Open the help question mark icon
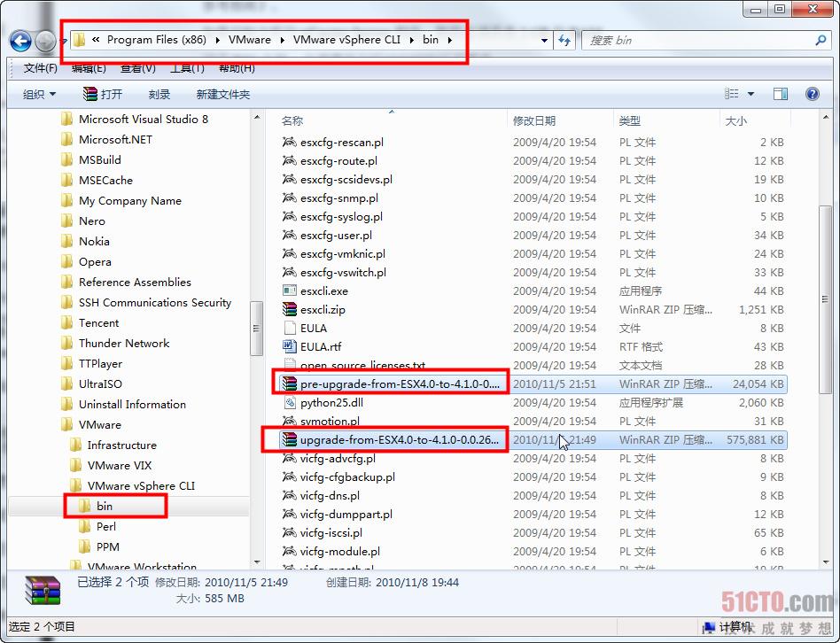This screenshot has width=840, height=643. [x=813, y=94]
